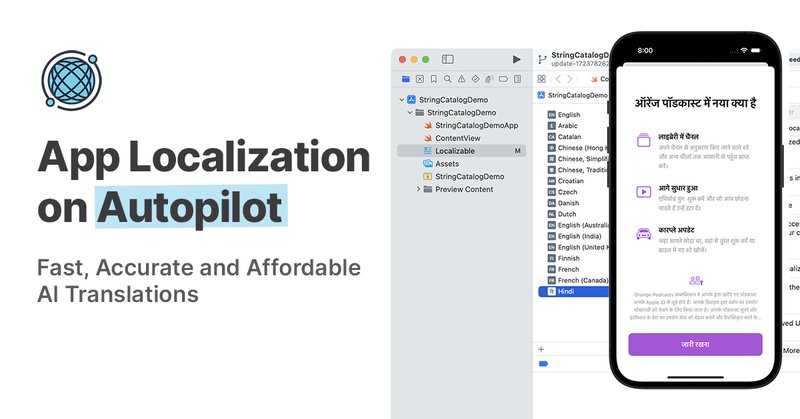800x419 pixels.
Task: Go forward with the editor forward chevron
Action: [569, 79]
